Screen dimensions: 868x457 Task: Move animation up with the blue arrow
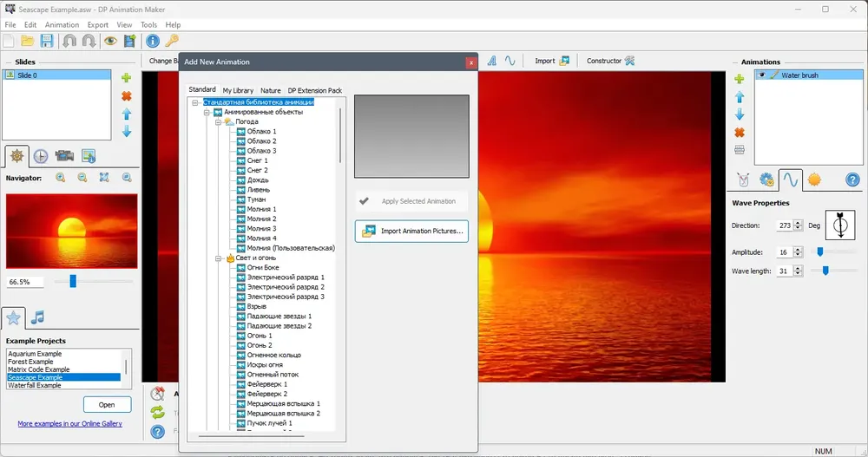740,97
